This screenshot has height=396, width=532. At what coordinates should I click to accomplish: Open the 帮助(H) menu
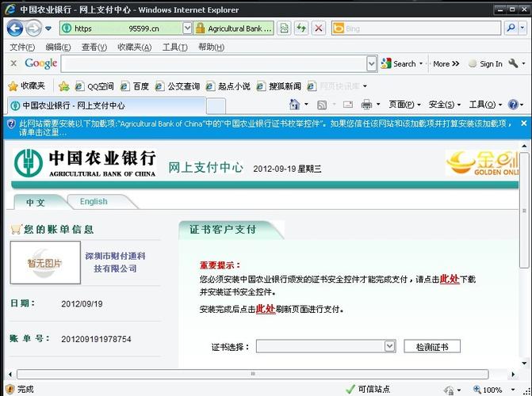click(211, 48)
